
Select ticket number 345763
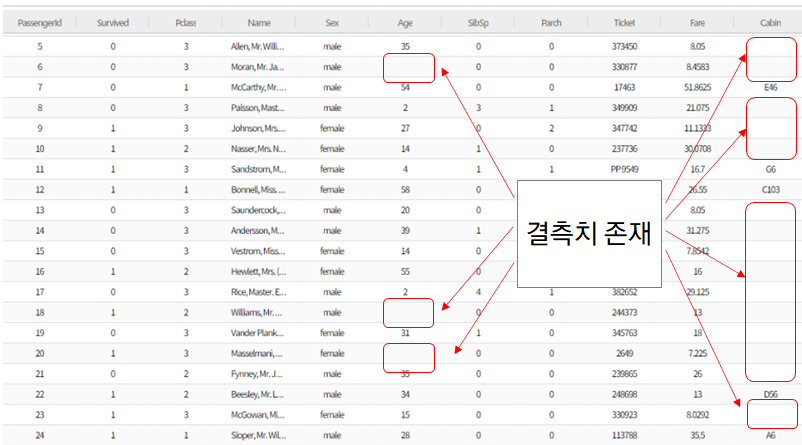(625, 333)
